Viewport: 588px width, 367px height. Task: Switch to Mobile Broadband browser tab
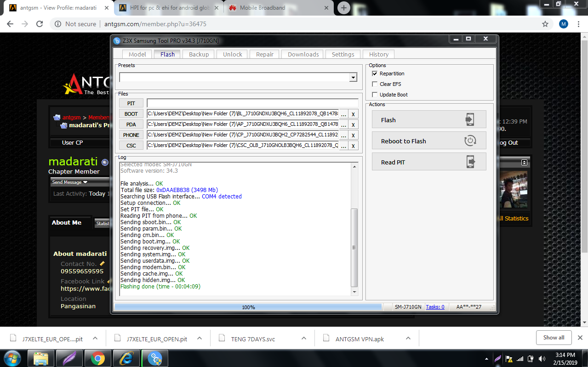[279, 8]
